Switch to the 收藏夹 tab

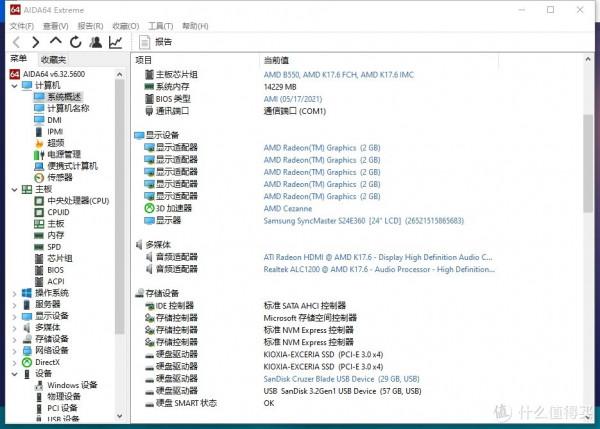53,60
